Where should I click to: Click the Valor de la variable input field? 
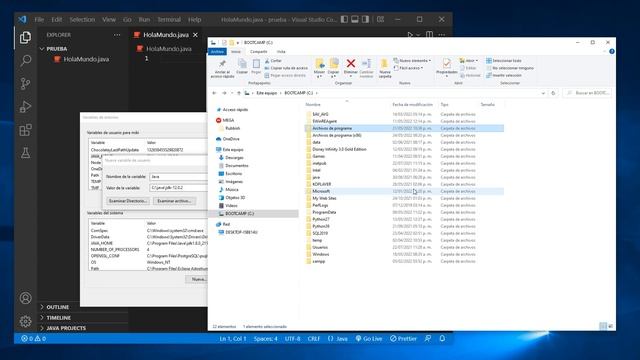179,188
